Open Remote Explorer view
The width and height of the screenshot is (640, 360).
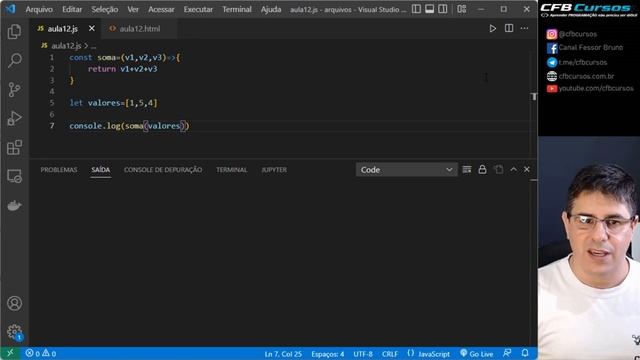click(x=14, y=176)
